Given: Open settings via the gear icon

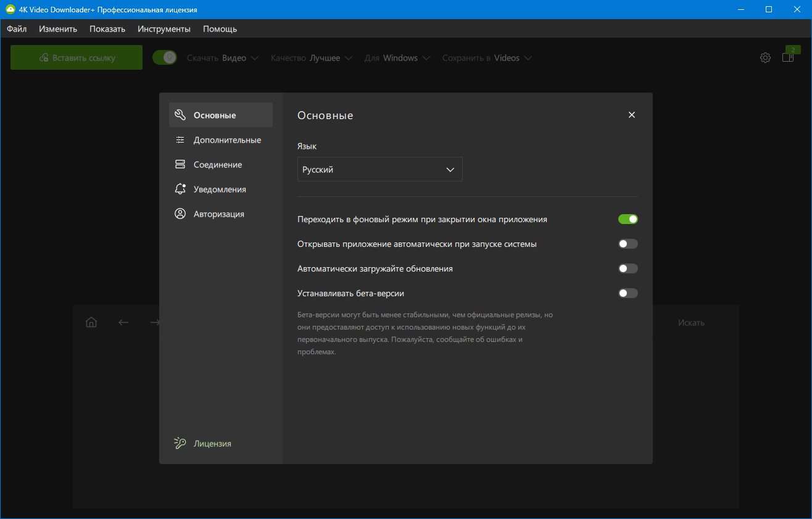Looking at the screenshot, I should [765, 58].
